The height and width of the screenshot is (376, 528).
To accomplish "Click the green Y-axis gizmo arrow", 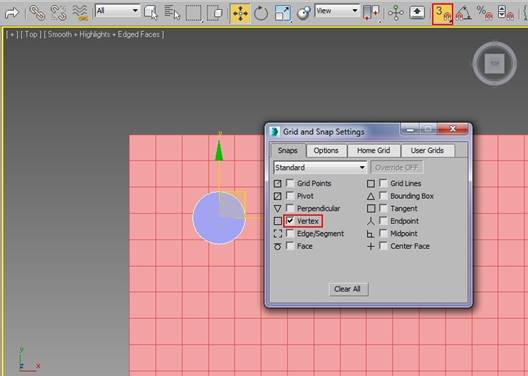I will click(219, 150).
